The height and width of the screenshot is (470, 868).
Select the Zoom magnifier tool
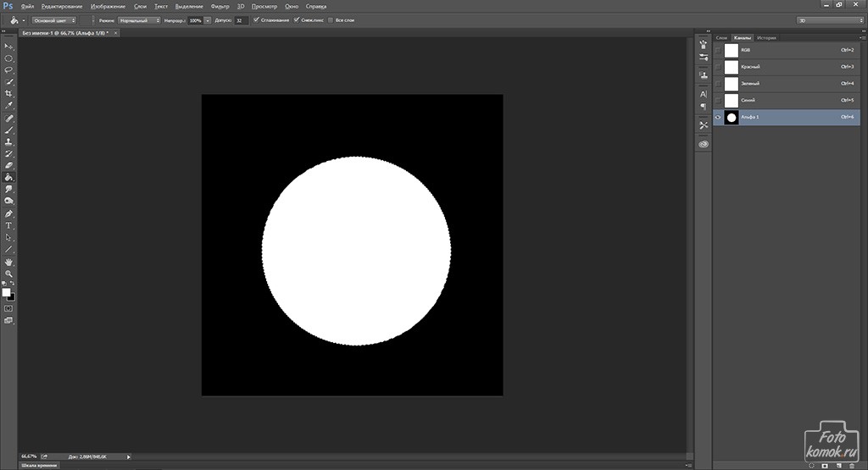click(9, 274)
